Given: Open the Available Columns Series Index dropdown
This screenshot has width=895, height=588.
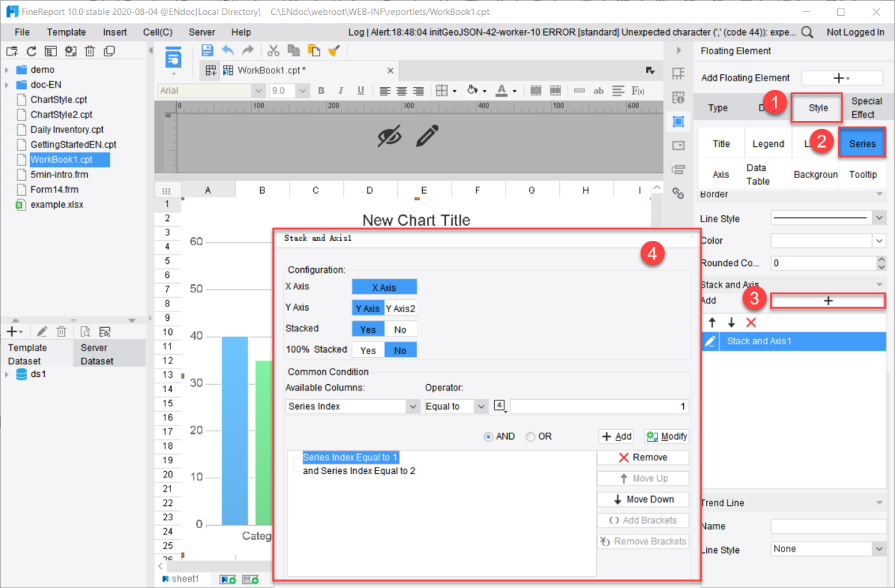Looking at the screenshot, I should pyautogui.click(x=412, y=406).
